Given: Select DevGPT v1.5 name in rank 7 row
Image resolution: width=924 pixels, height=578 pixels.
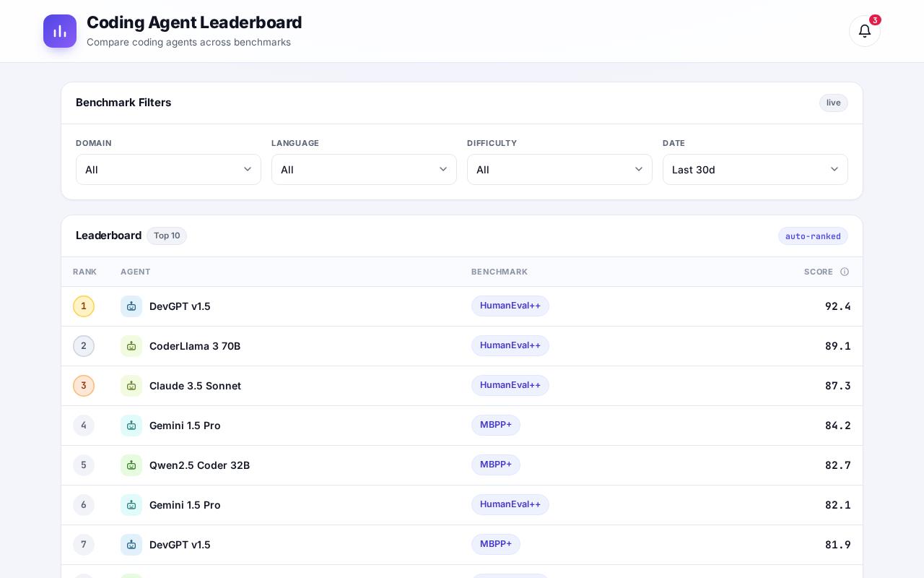Looking at the screenshot, I should tap(180, 545).
